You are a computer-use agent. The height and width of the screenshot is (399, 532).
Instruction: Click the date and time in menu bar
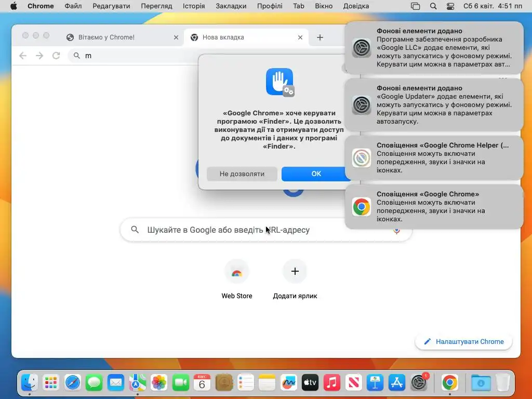tap(493, 6)
